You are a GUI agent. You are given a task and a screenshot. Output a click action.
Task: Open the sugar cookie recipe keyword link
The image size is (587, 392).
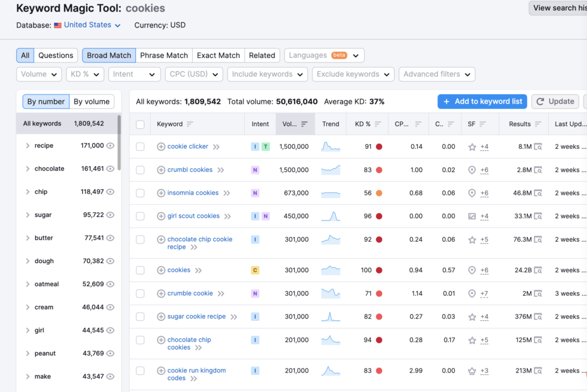(197, 316)
